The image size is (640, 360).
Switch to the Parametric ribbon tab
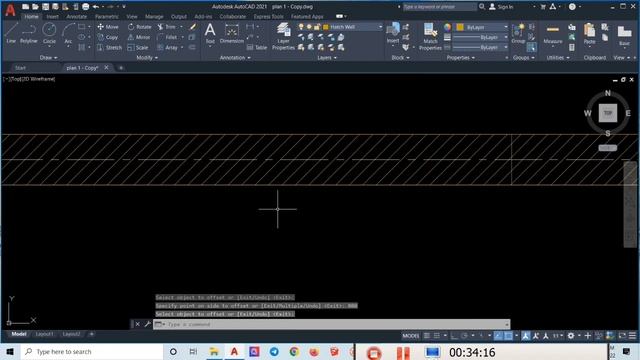pos(107,17)
